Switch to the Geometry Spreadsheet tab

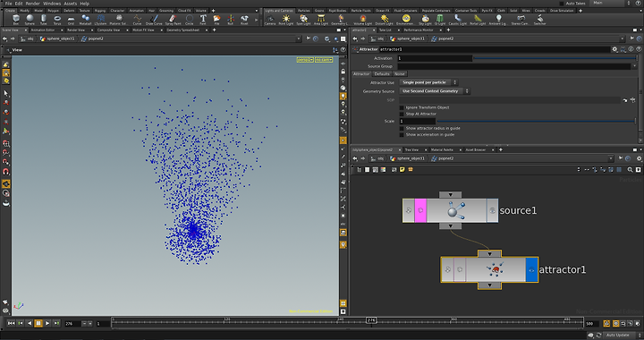pyautogui.click(x=183, y=30)
